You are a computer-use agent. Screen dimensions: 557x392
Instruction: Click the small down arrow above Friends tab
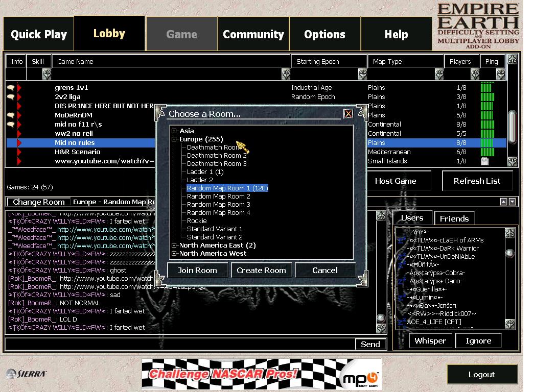click(x=512, y=202)
